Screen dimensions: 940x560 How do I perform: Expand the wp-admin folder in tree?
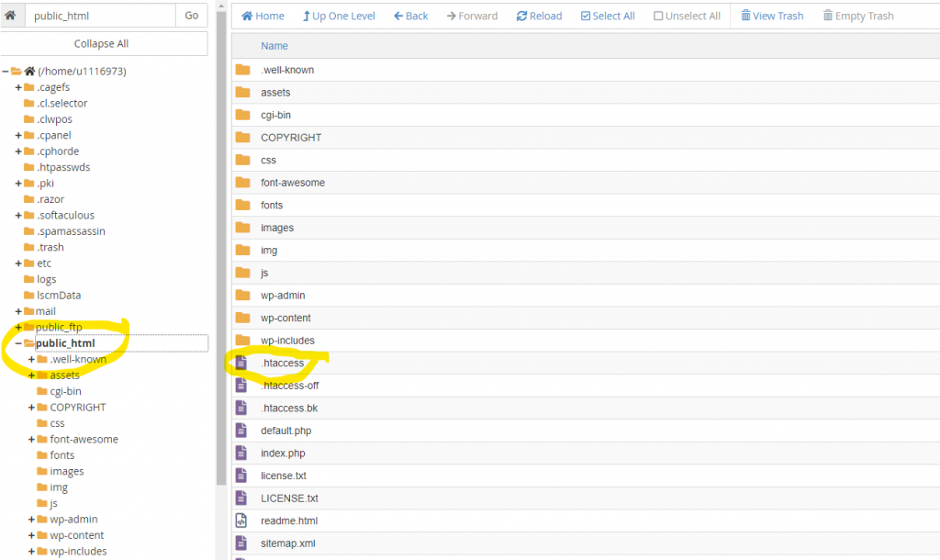(x=31, y=520)
